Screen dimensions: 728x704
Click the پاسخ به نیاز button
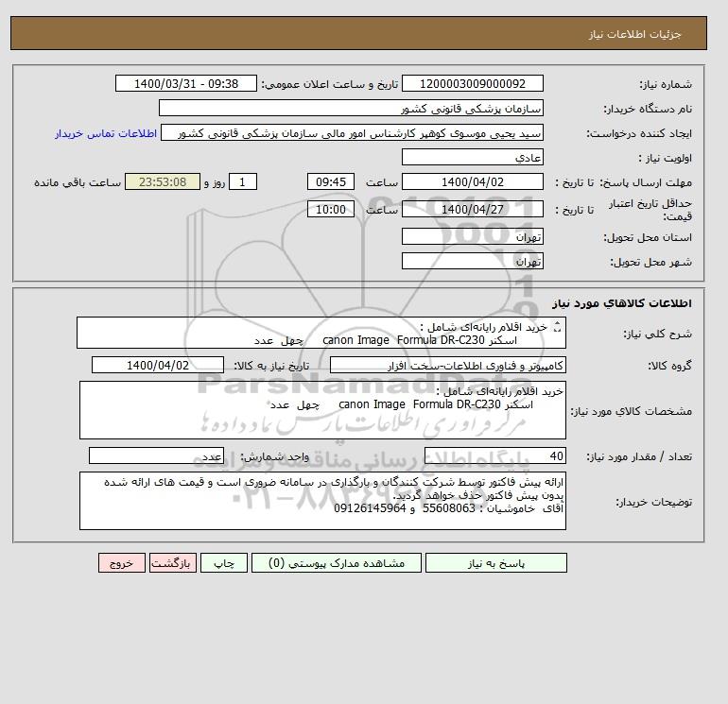(495, 563)
